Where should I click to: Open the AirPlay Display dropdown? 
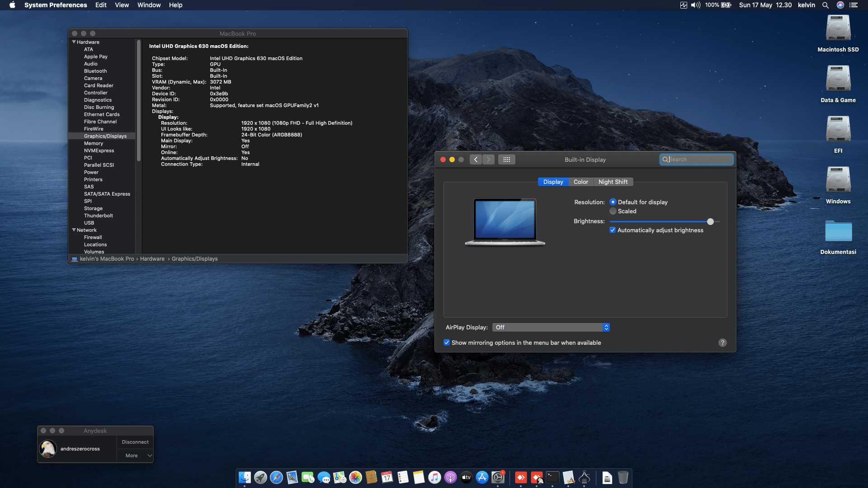tap(551, 327)
